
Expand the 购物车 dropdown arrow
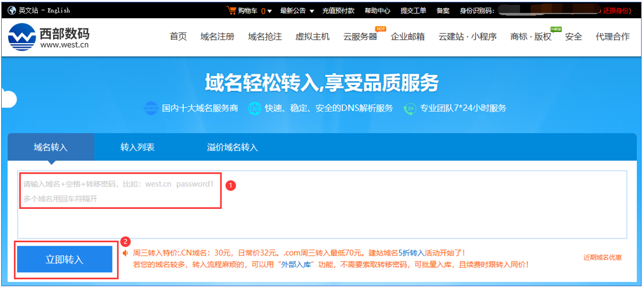click(270, 11)
